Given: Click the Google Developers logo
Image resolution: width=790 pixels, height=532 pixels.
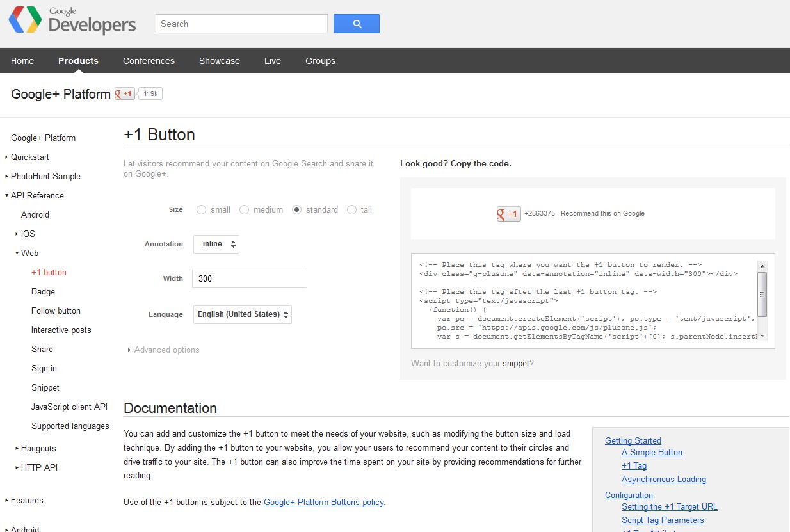Looking at the screenshot, I should [x=72, y=20].
